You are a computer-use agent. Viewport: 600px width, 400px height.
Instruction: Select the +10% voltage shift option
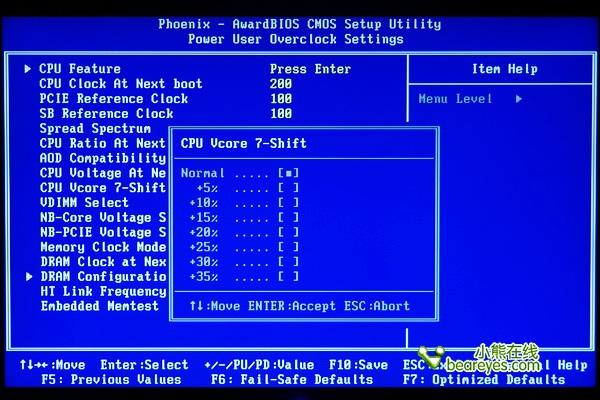[289, 203]
